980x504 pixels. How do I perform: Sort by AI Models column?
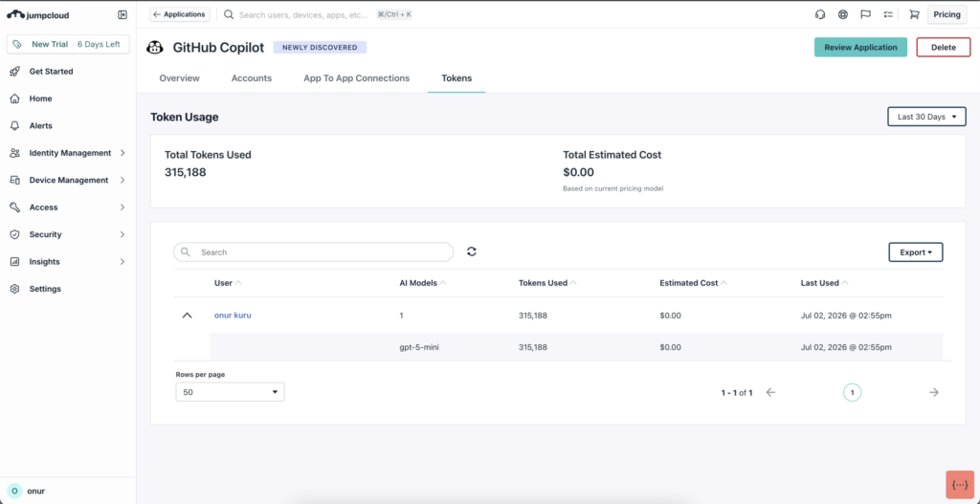[423, 283]
